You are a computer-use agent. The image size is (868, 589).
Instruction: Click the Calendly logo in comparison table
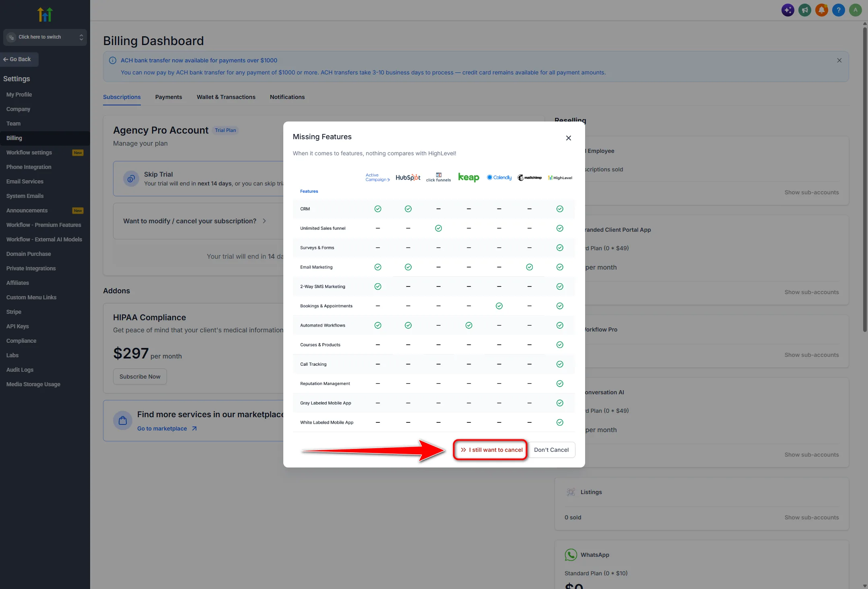coord(499,177)
